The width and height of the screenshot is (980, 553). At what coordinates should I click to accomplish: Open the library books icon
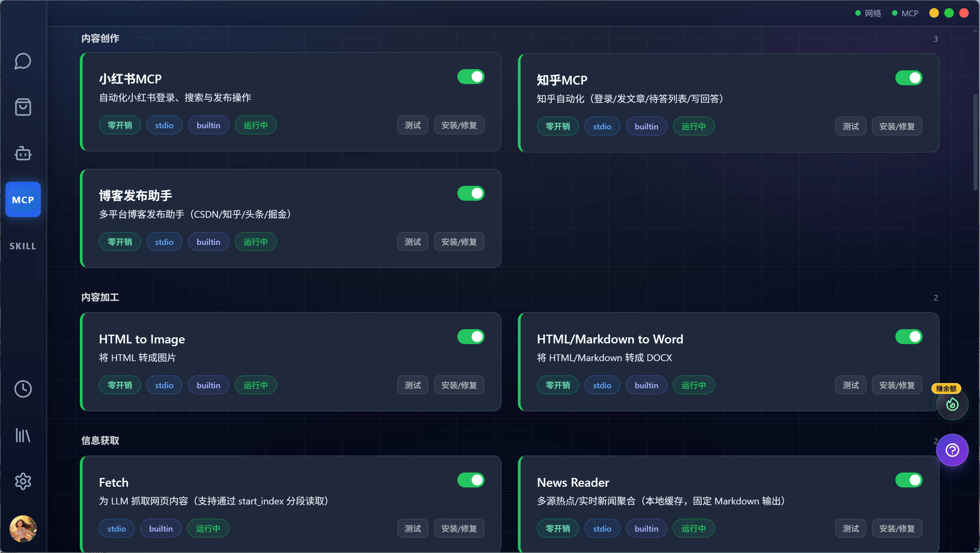click(x=23, y=435)
